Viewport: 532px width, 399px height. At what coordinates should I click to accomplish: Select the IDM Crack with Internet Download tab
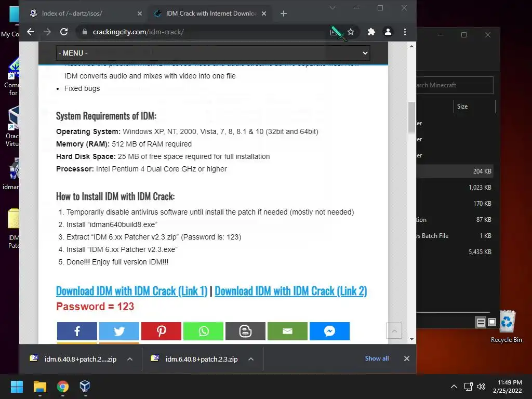(210, 14)
